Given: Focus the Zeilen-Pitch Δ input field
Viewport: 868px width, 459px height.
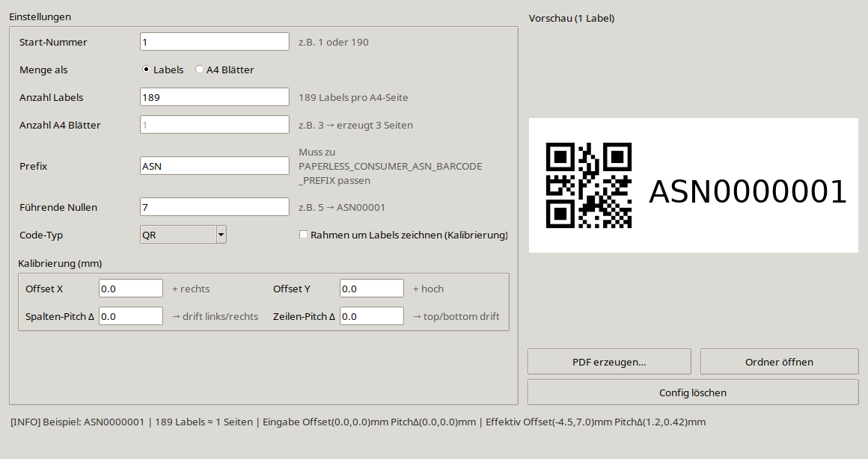Looking at the screenshot, I should 371,315.
